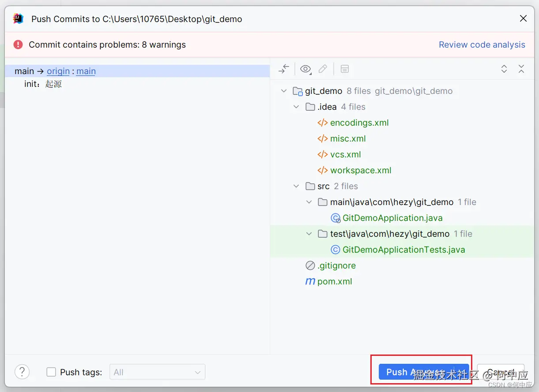Click the git_demo module folder icon
Image resolution: width=539 pixels, height=392 pixels.
point(298,91)
